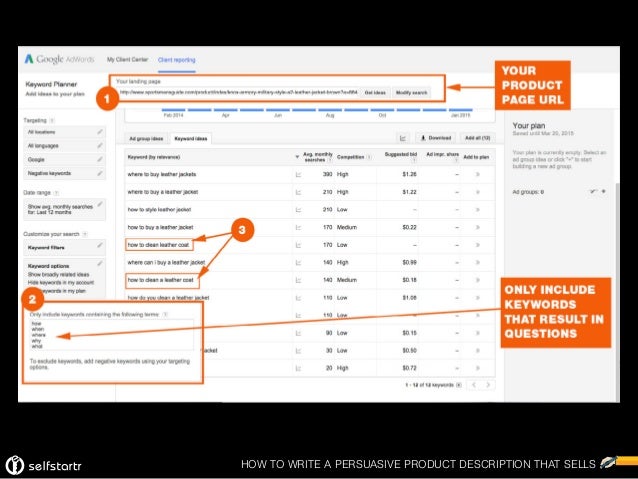Screen dimensions: 638x479
Task: Switch to the Ad group ideas tab
Action: (x=146, y=139)
